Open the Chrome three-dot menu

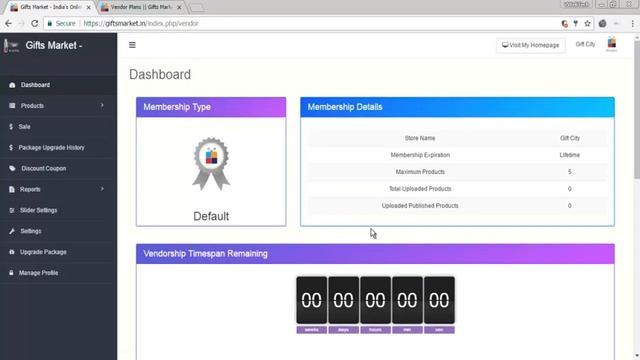click(x=633, y=24)
